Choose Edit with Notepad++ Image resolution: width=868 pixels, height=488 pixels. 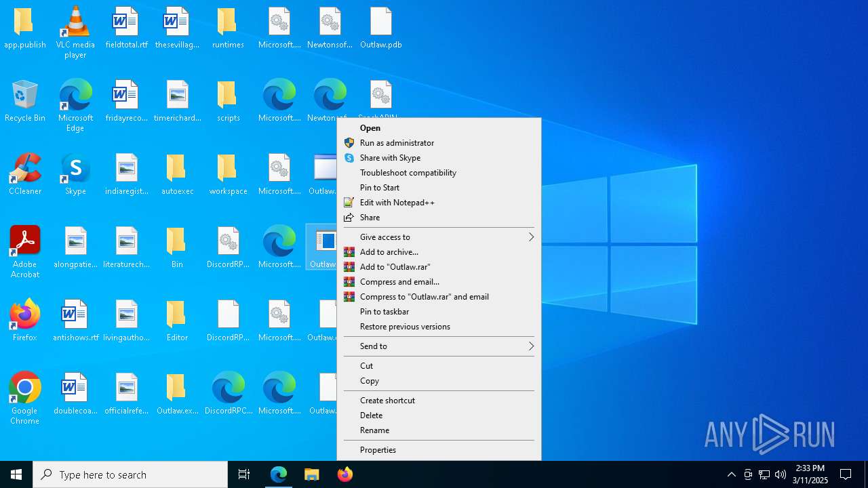[439, 203]
